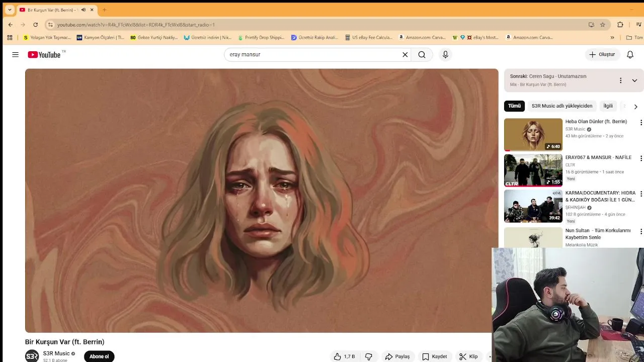This screenshot has height=362, width=644.
Task: Open the ERAY067 & MANSUR NAFİLE thumbnail
Action: (x=533, y=170)
